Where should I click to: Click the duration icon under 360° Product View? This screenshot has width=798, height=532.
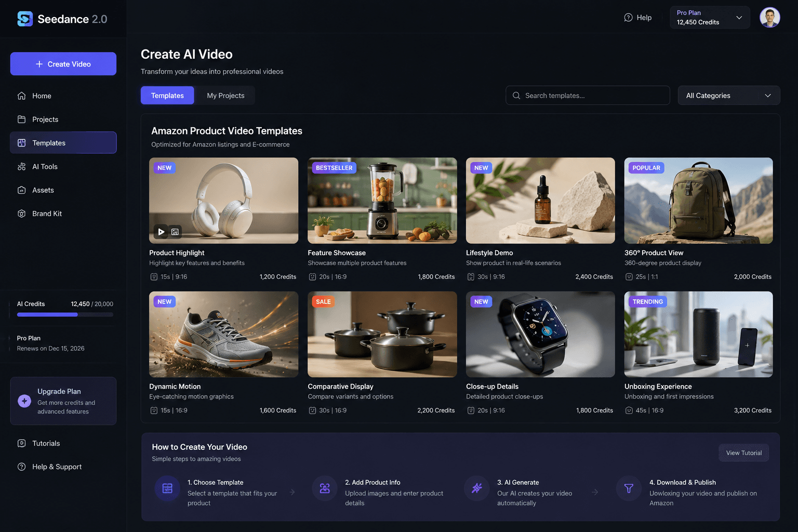(629, 277)
